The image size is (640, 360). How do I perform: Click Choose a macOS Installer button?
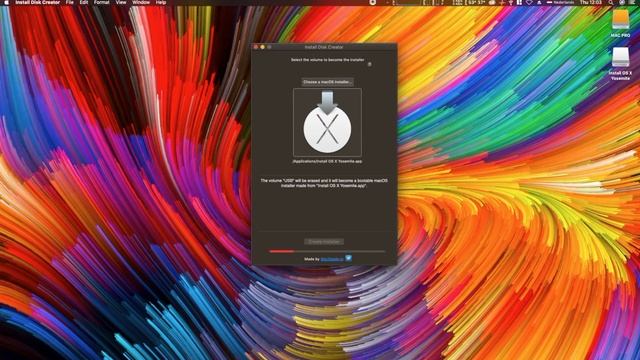[327, 82]
